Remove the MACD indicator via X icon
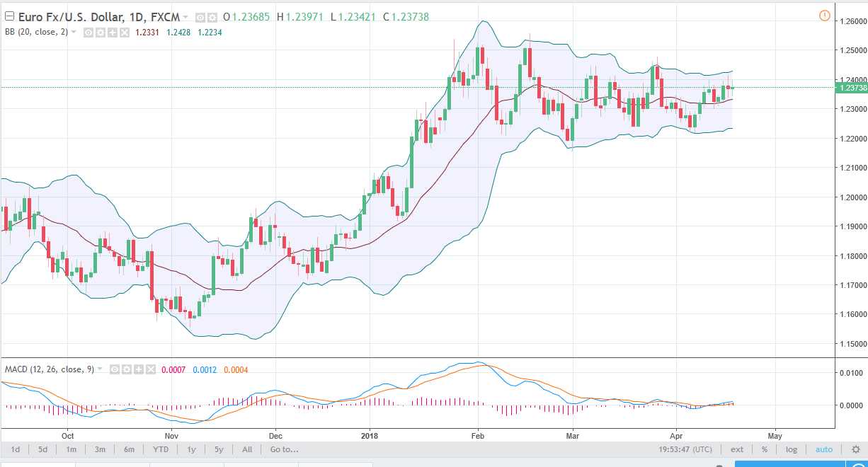 click(x=150, y=369)
